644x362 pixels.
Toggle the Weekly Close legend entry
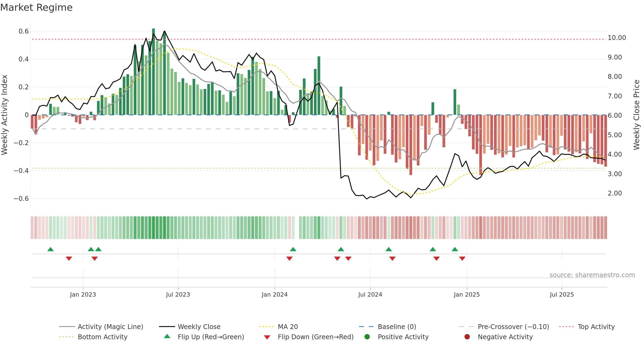tap(190, 327)
